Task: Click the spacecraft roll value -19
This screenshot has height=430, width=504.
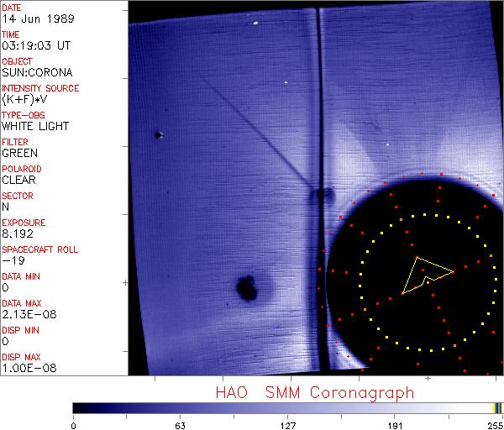Action: pos(12,260)
